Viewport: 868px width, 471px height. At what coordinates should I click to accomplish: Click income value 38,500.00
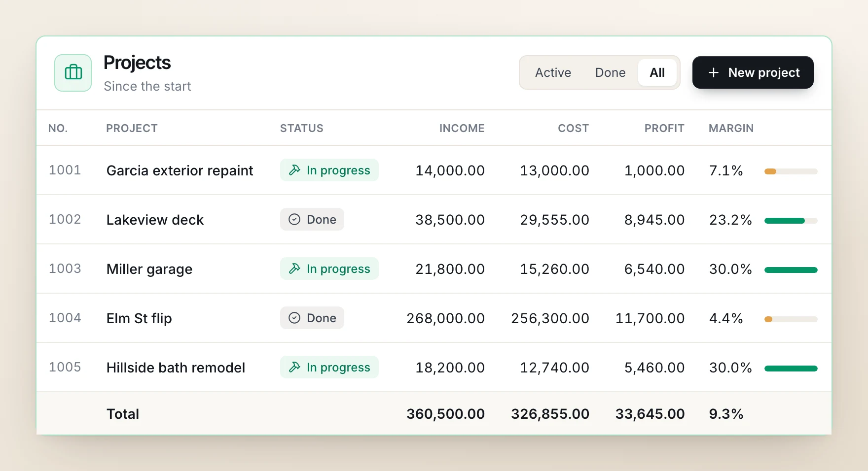point(450,220)
